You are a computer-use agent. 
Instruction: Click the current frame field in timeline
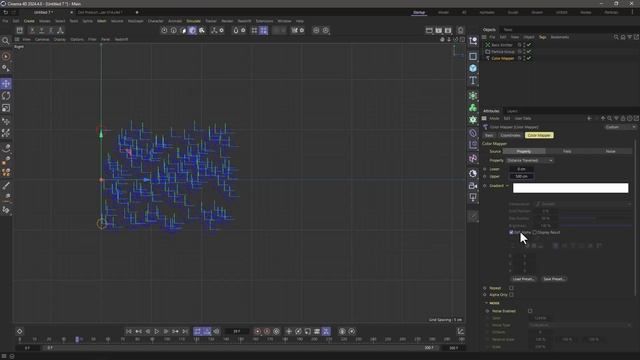point(237,331)
